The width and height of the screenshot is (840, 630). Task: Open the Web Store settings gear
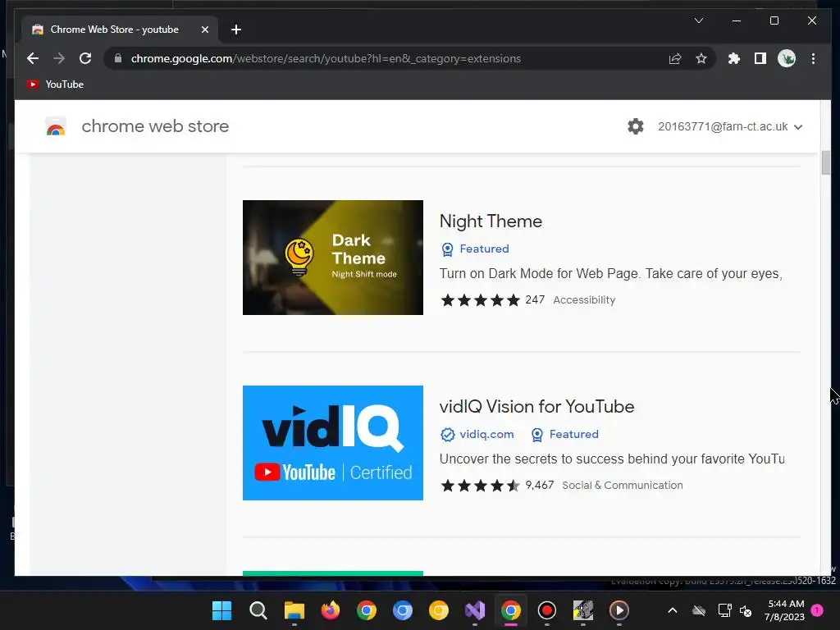coord(636,126)
